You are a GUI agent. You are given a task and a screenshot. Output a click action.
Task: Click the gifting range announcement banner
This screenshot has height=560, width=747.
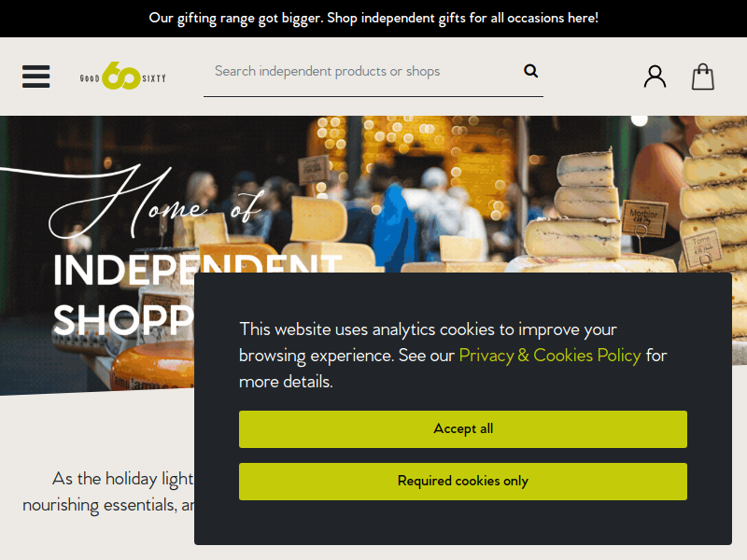point(373,18)
